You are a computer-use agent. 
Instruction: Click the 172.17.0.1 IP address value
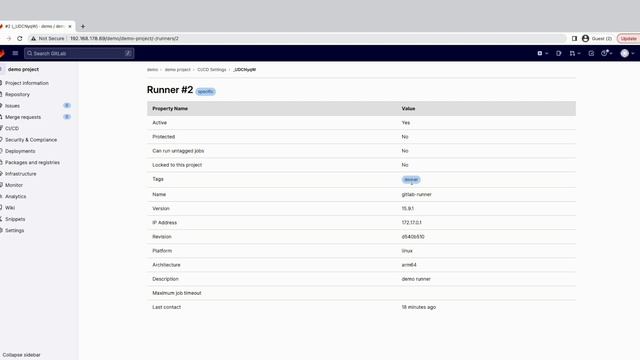[411, 222]
